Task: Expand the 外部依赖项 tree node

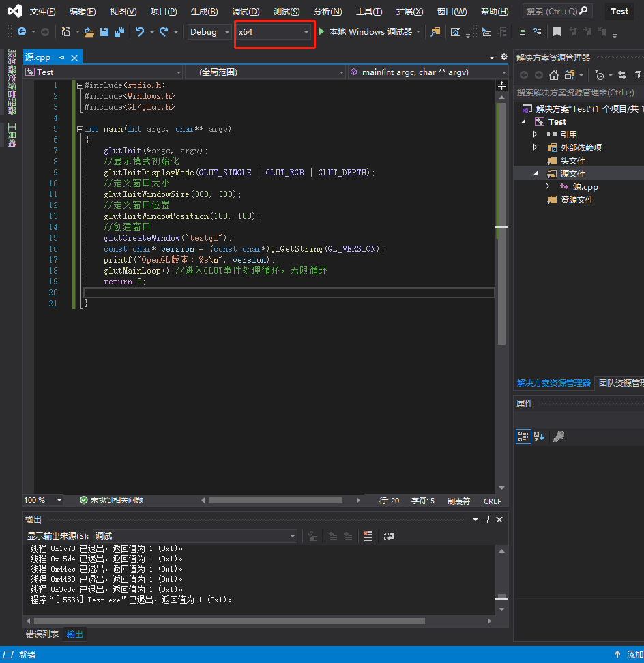Action: [536, 147]
